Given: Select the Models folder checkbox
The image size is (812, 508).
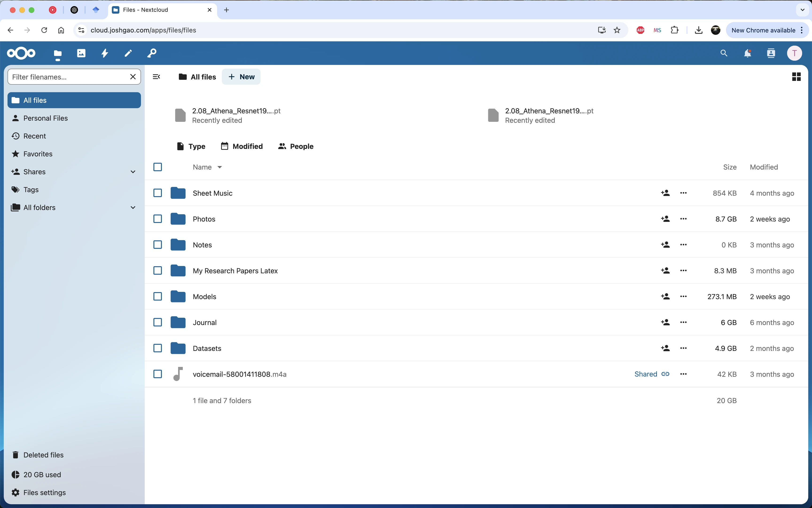Looking at the screenshot, I should pos(158,297).
